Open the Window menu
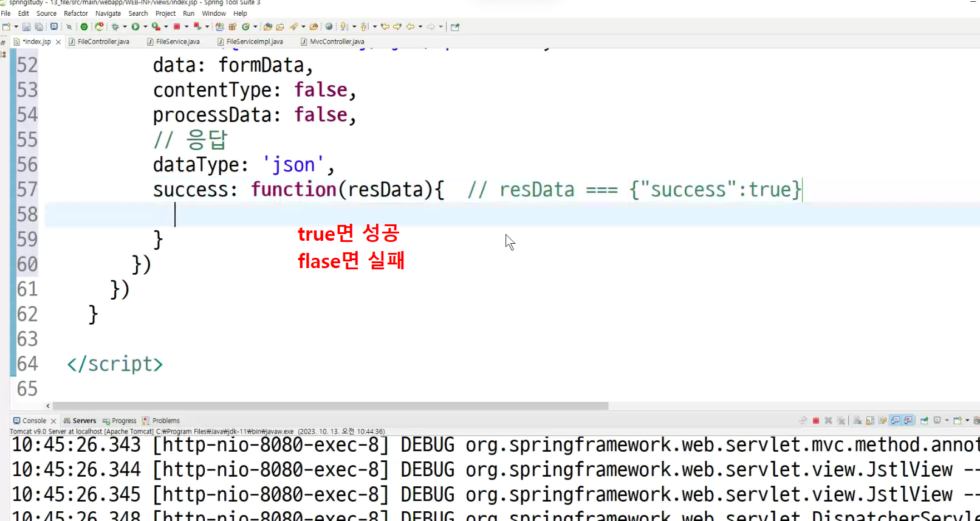The width and height of the screenshot is (980, 521). pyautogui.click(x=214, y=13)
